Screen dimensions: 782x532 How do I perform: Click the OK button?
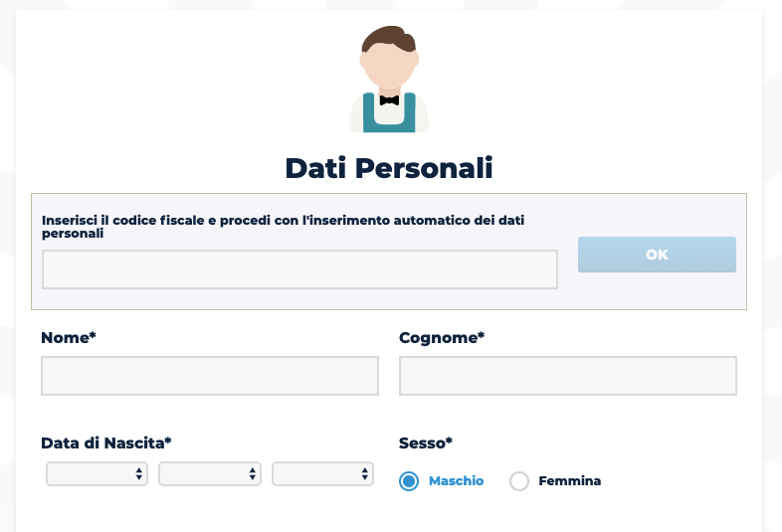pyautogui.click(x=657, y=255)
